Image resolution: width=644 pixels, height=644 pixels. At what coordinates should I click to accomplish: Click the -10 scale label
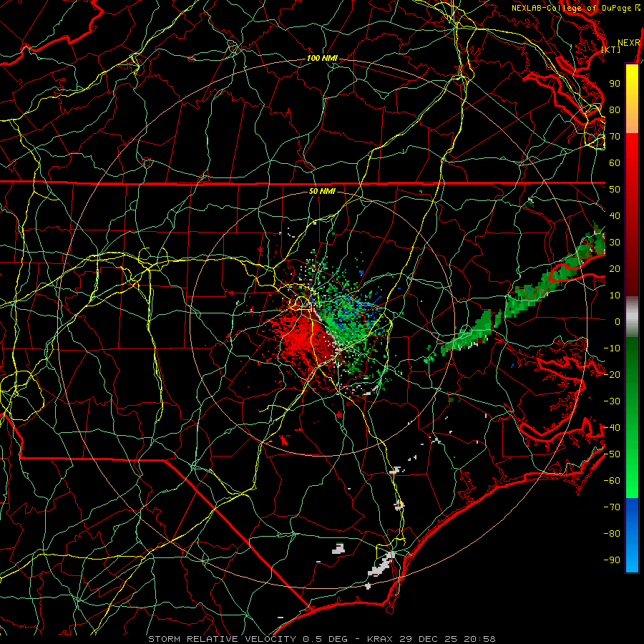click(x=612, y=348)
